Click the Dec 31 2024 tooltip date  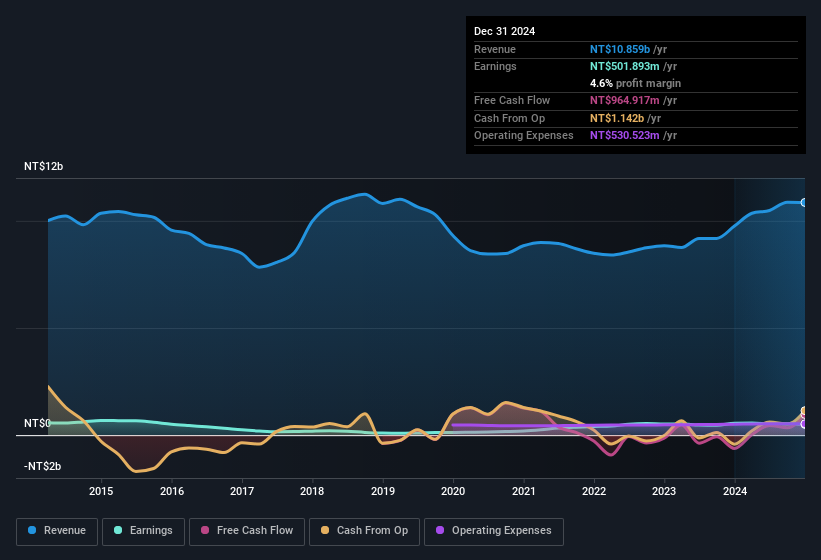click(504, 31)
